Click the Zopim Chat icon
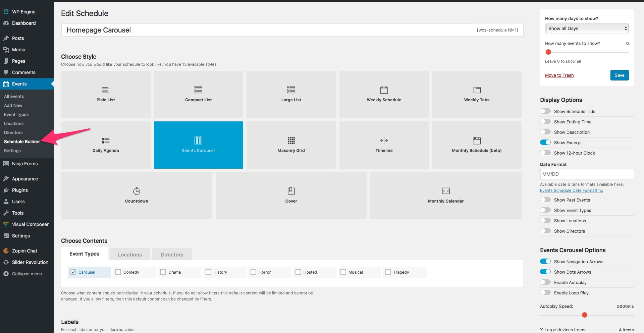Screen dimensions: 644x333 (x=6, y=251)
